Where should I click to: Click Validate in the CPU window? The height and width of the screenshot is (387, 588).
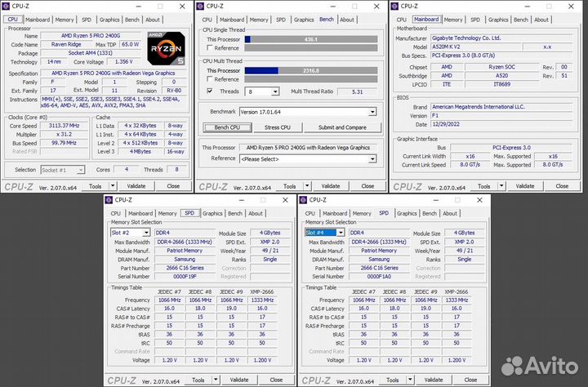(136, 186)
